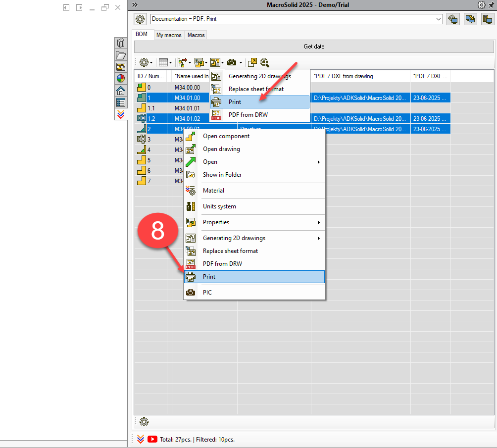Click the drawings toolbar icon
497x448 pixels.
click(215, 62)
